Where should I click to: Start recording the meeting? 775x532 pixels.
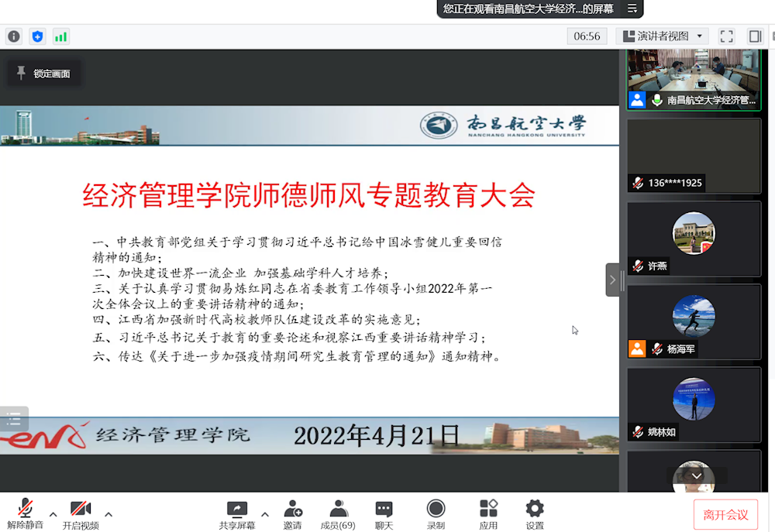(436, 514)
